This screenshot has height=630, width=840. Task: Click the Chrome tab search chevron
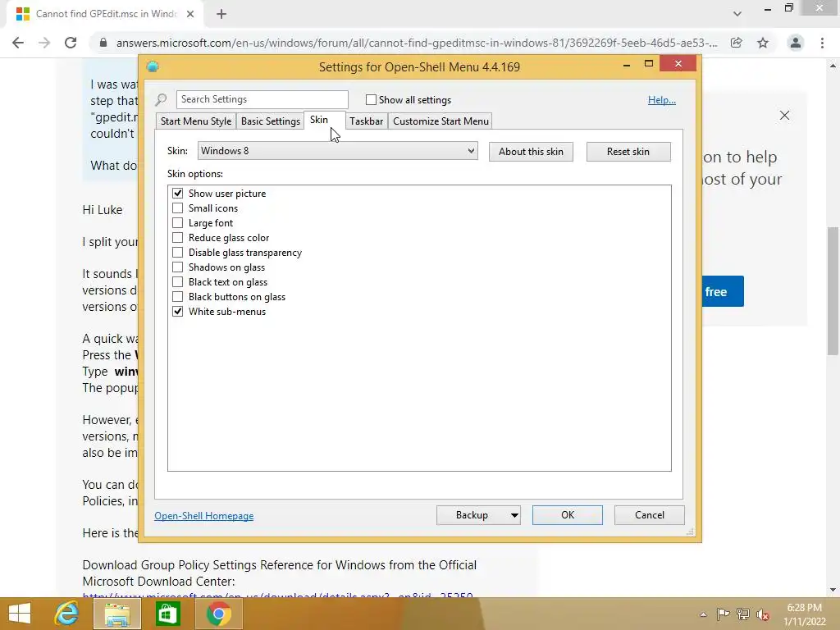(737, 14)
